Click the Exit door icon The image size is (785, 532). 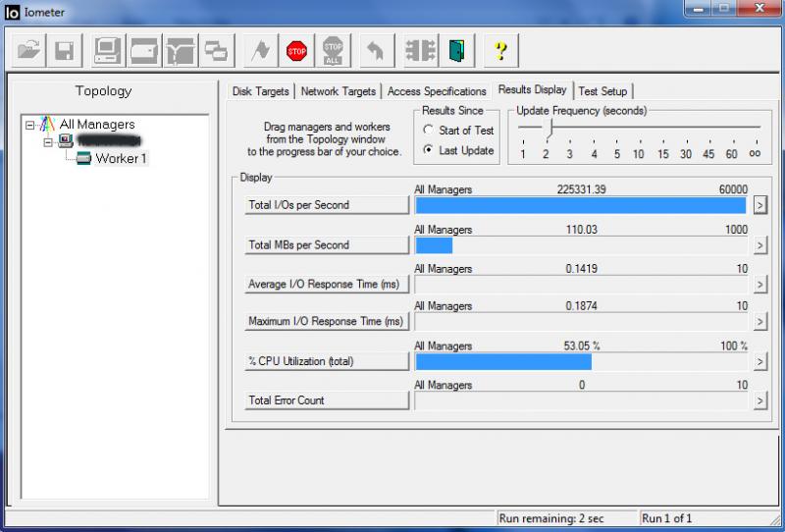[456, 51]
